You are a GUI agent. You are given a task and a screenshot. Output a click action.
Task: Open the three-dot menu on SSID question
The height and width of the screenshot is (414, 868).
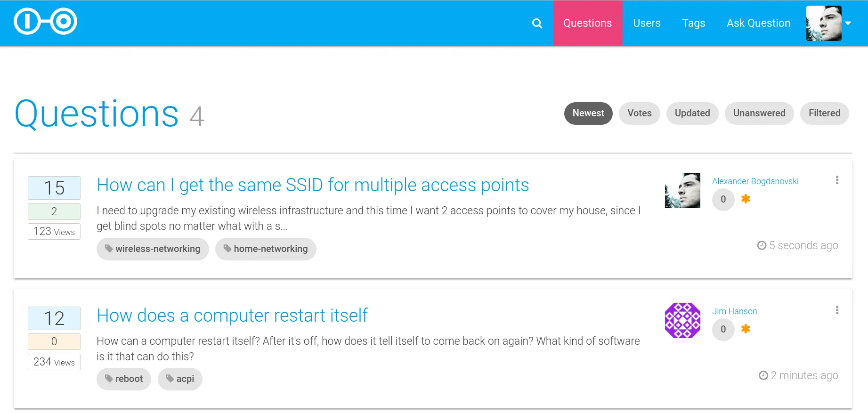[x=837, y=180]
